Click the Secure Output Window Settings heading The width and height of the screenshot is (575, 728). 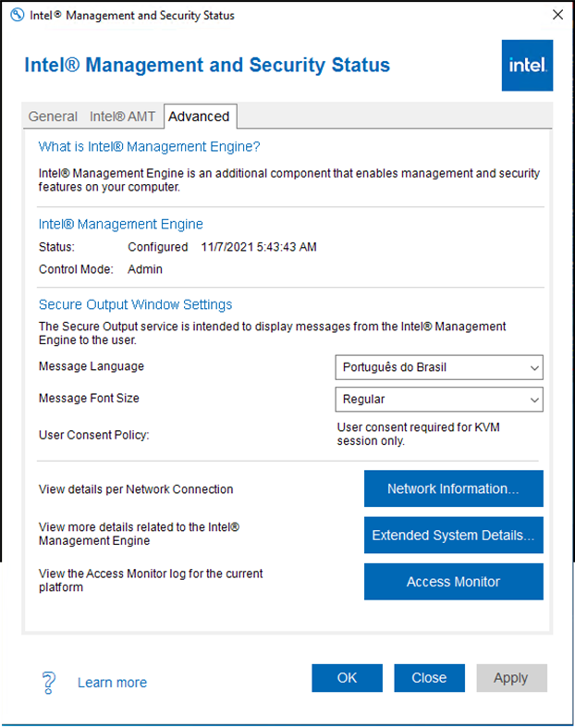pyautogui.click(x=135, y=304)
